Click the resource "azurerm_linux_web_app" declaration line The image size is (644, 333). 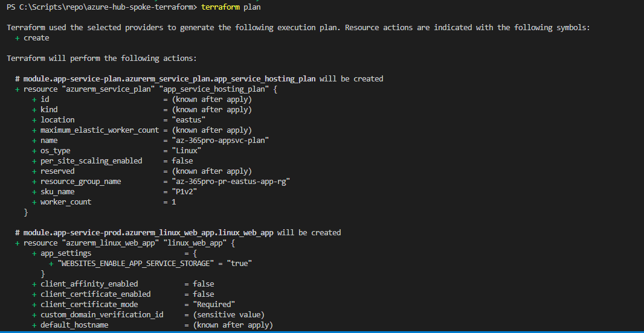click(125, 243)
